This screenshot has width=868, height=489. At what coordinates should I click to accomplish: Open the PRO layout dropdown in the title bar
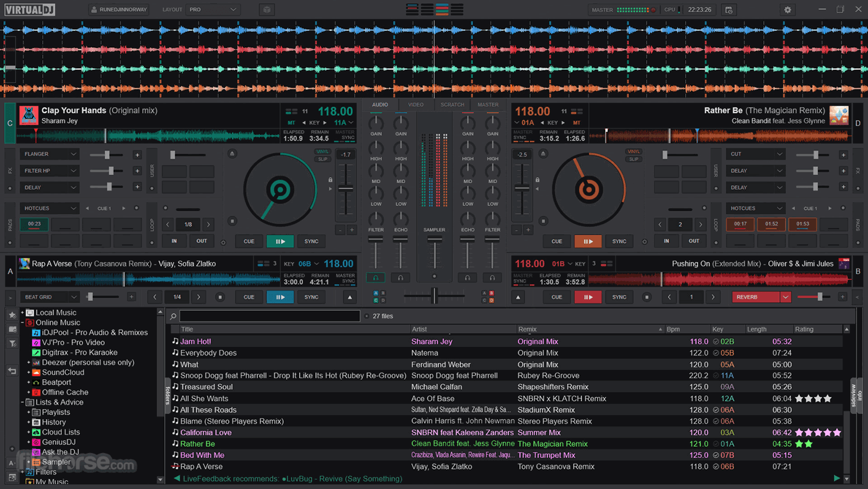[x=212, y=9]
